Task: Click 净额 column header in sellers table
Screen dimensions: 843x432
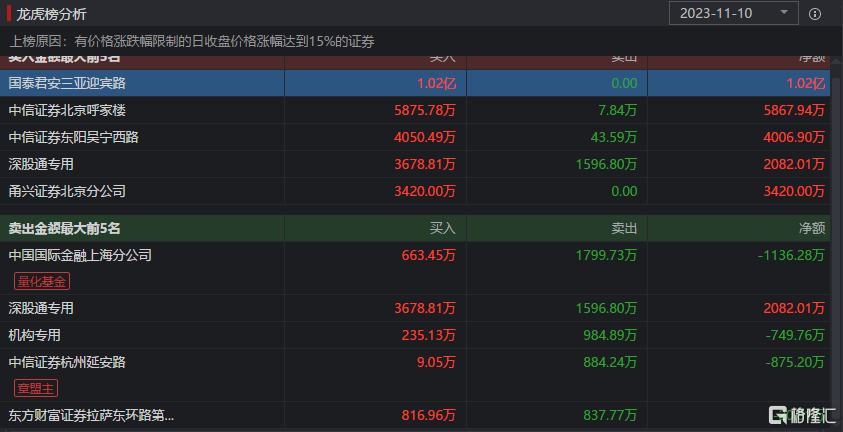Action: (812, 228)
